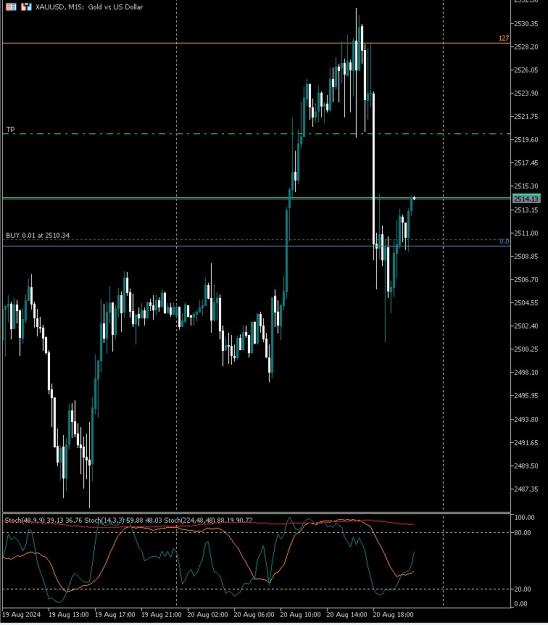Select the TP take-profit level line label
The width and height of the screenshot is (548, 625).
click(x=10, y=130)
